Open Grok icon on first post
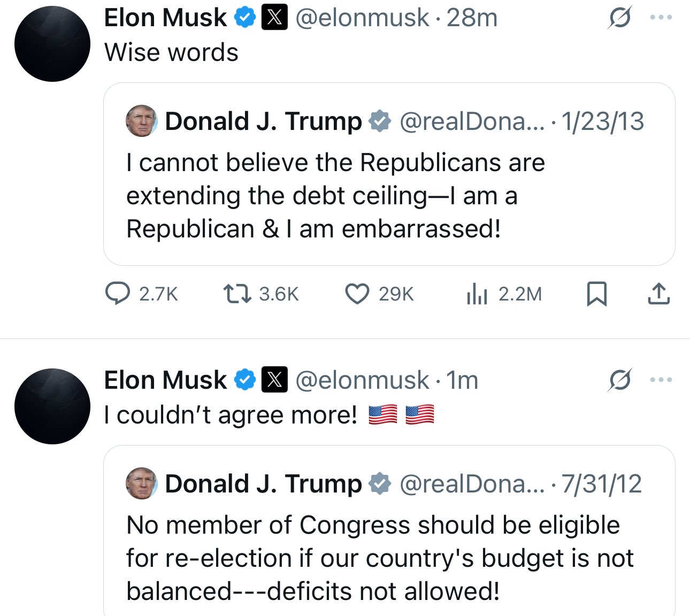Screen dimensions: 690x616 click(620, 18)
